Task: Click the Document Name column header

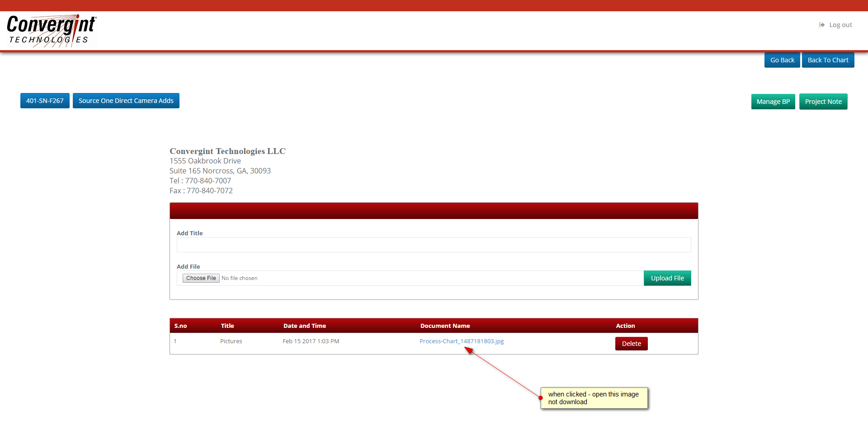Action: tap(445, 326)
